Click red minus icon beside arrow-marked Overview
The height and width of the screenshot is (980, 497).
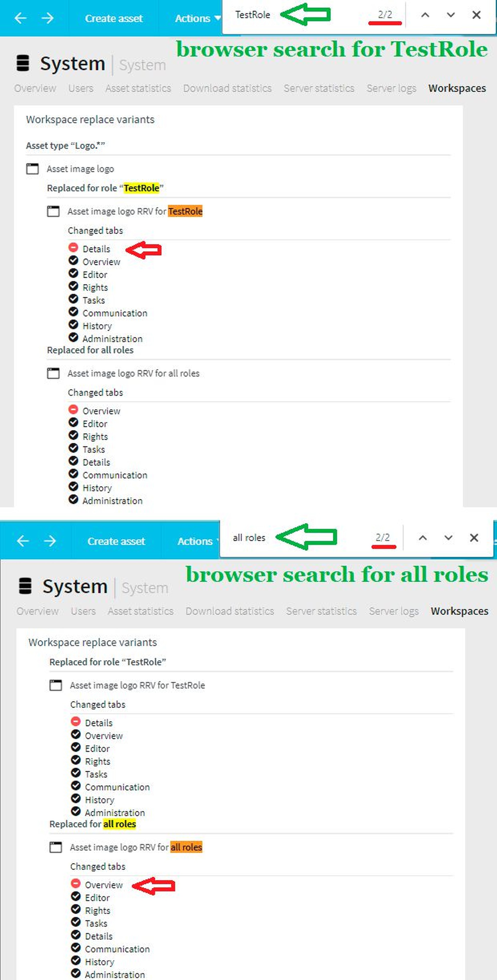click(x=76, y=883)
